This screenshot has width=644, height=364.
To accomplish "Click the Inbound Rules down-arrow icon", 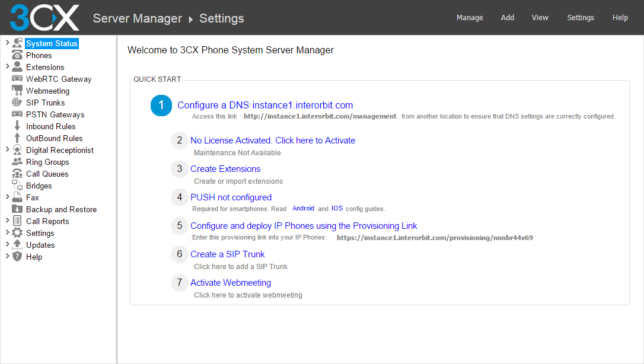I will coord(17,126).
